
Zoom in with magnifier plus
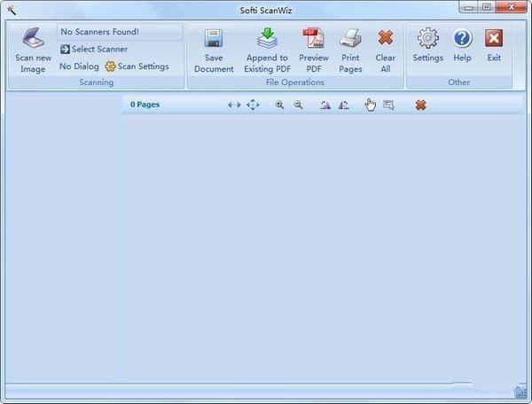tap(279, 105)
